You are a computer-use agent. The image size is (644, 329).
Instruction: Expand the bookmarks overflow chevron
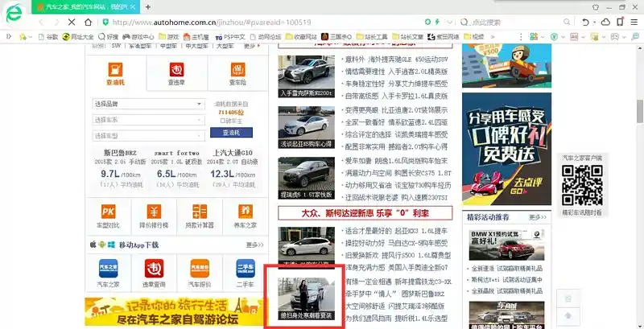click(x=493, y=36)
